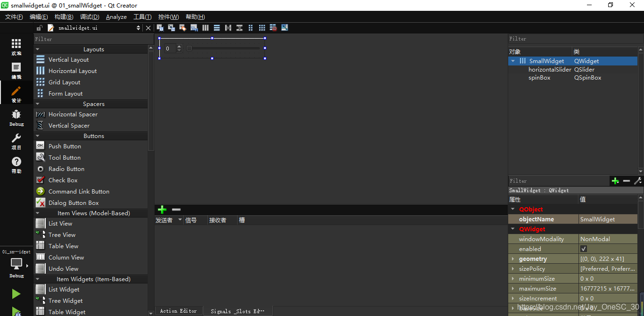
Task: Collapse the QObject property group
Action: click(513, 209)
